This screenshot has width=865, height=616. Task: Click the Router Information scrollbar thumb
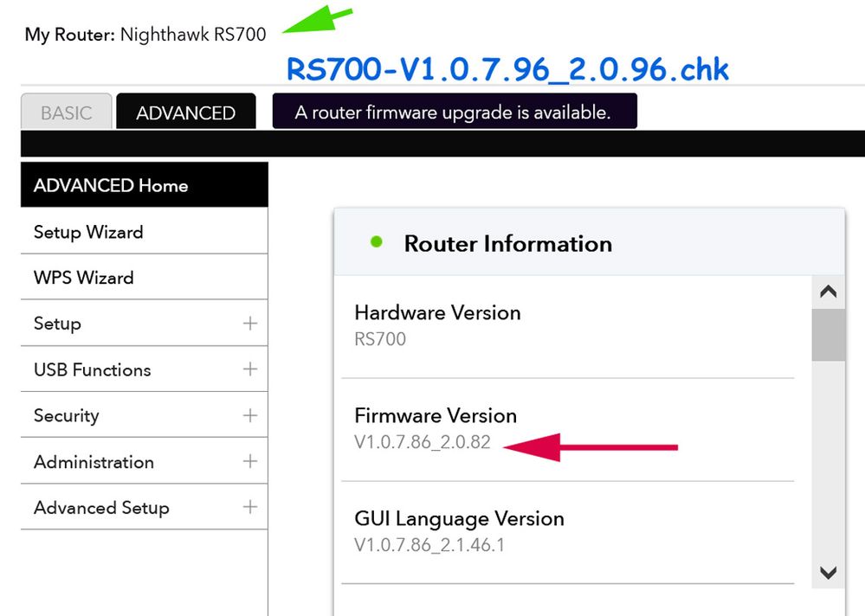828,335
